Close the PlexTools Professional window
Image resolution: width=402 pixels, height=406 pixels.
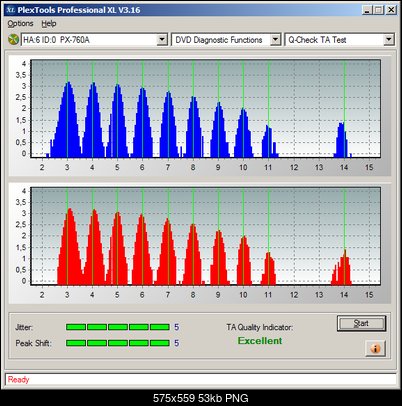coord(391,10)
